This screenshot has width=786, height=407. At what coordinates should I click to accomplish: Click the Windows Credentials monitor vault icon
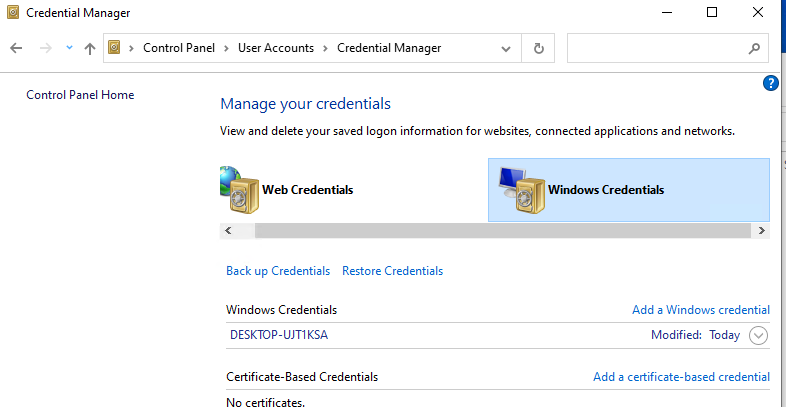[x=522, y=189]
